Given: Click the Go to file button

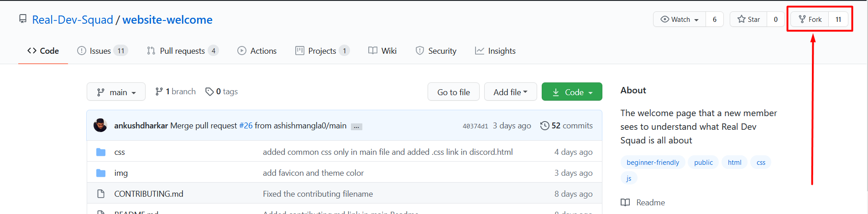Looking at the screenshot, I should (454, 92).
